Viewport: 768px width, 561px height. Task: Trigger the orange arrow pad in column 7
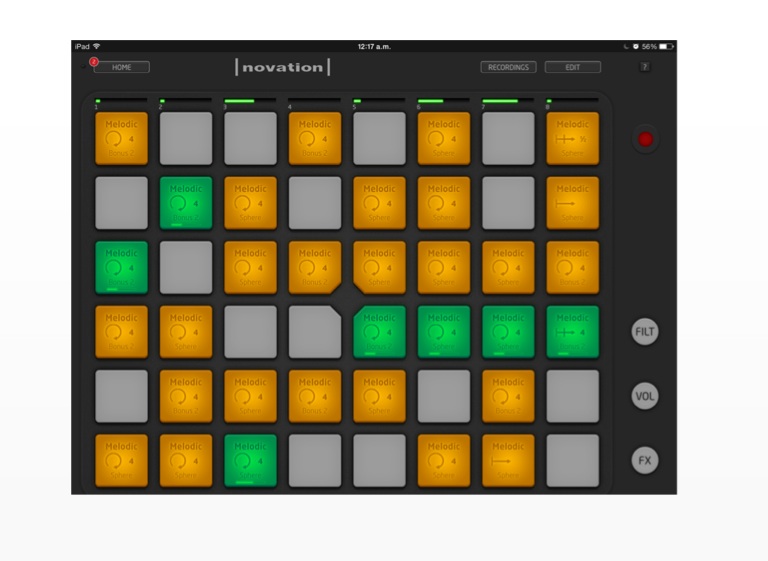[x=508, y=460]
